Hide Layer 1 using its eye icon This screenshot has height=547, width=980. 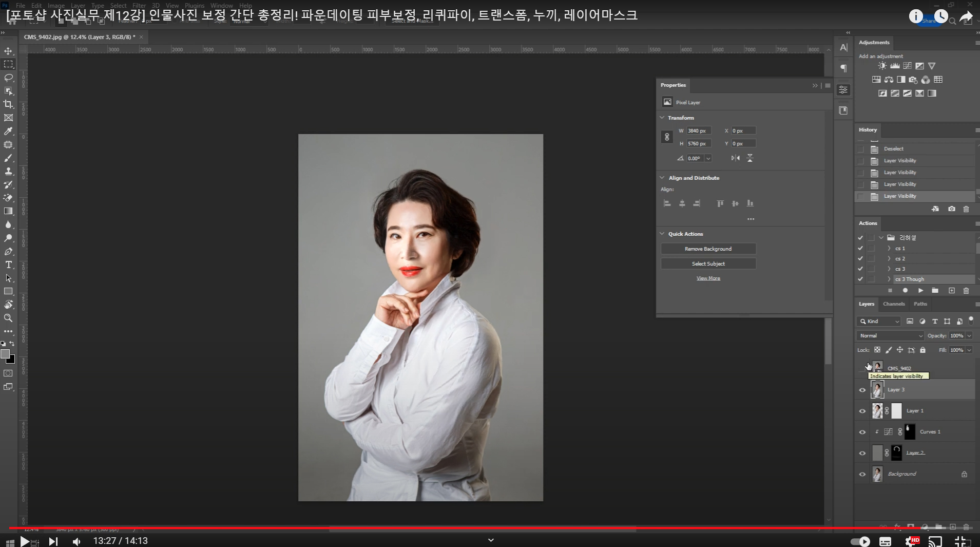tap(862, 411)
